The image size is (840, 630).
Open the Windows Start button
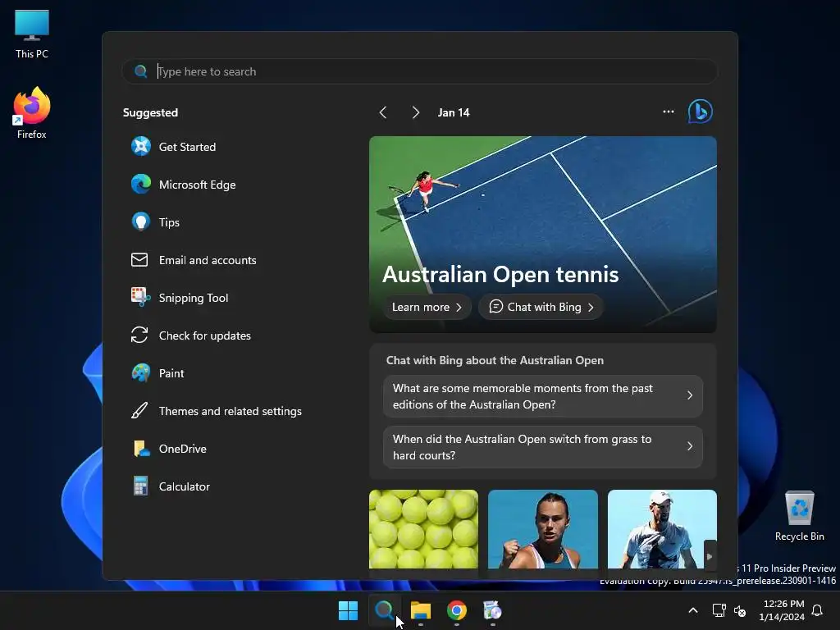(x=348, y=610)
